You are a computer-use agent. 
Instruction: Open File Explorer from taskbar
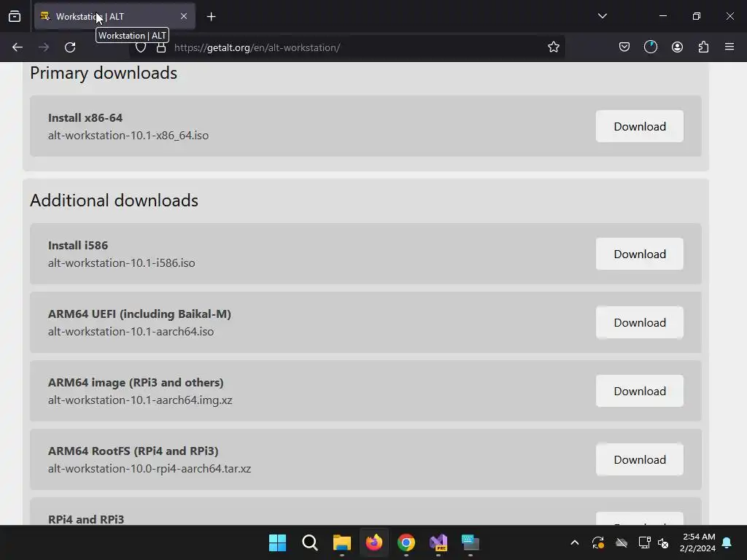(x=341, y=542)
